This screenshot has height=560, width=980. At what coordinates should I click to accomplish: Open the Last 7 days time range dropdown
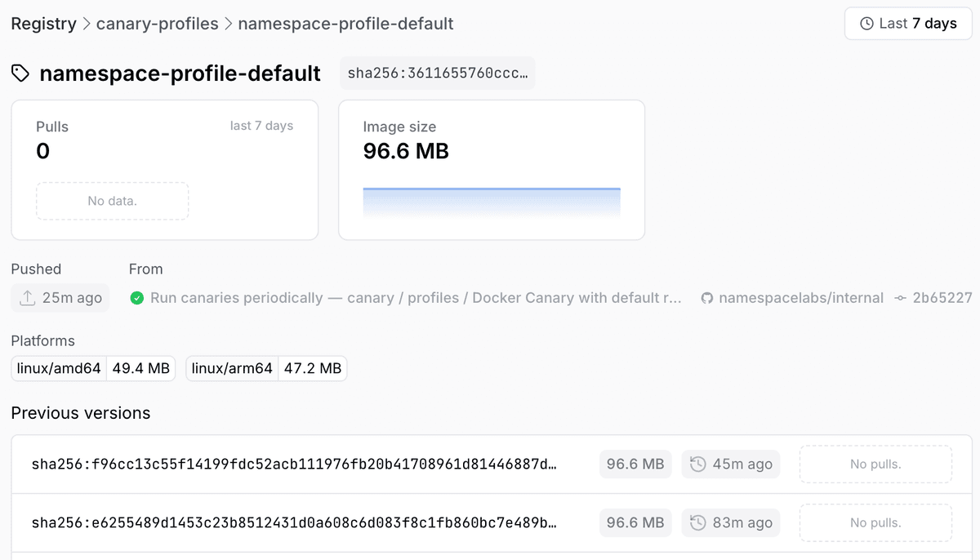click(x=908, y=24)
